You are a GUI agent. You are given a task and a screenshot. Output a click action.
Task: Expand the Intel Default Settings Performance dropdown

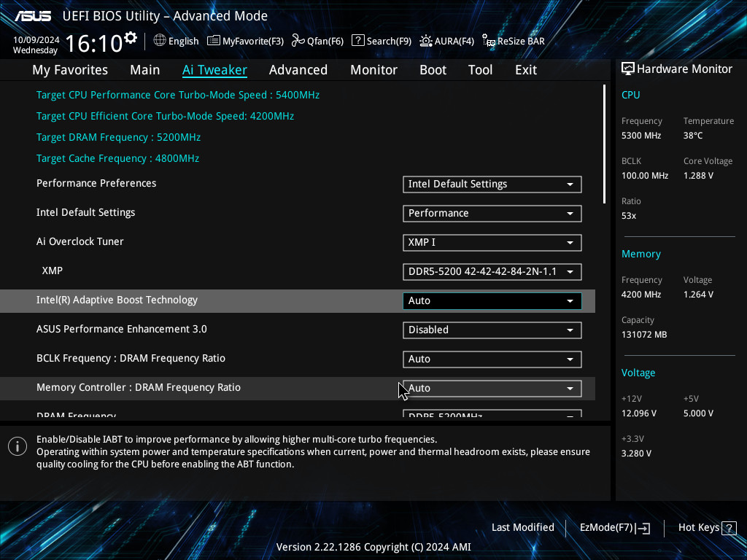click(x=492, y=214)
